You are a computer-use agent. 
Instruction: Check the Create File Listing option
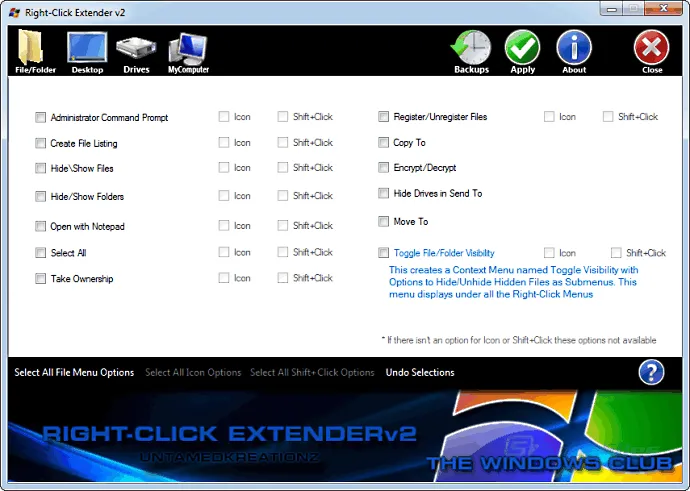point(40,143)
